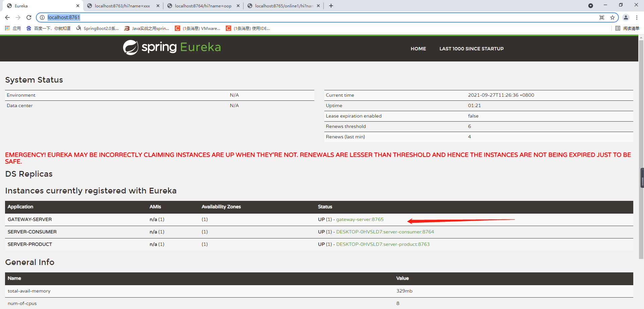Open a new tab with the plus button

pos(331,6)
